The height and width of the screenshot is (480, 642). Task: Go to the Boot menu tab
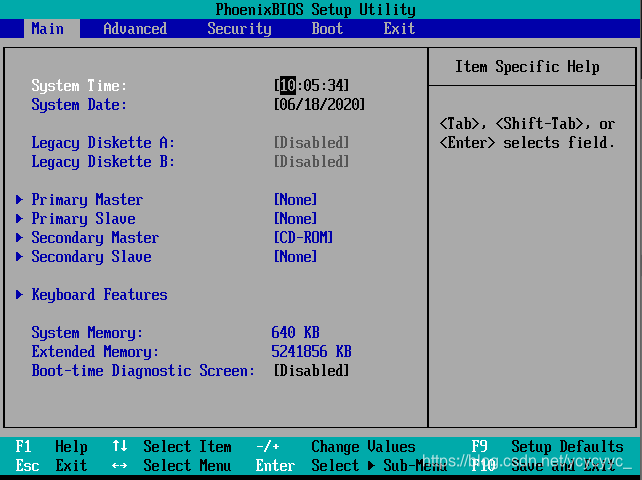click(x=327, y=29)
